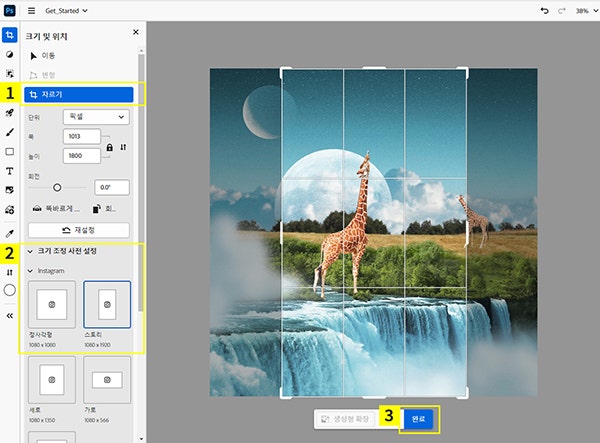Select the 이동 (Move) option
The width and height of the screenshot is (600, 443).
(x=46, y=56)
